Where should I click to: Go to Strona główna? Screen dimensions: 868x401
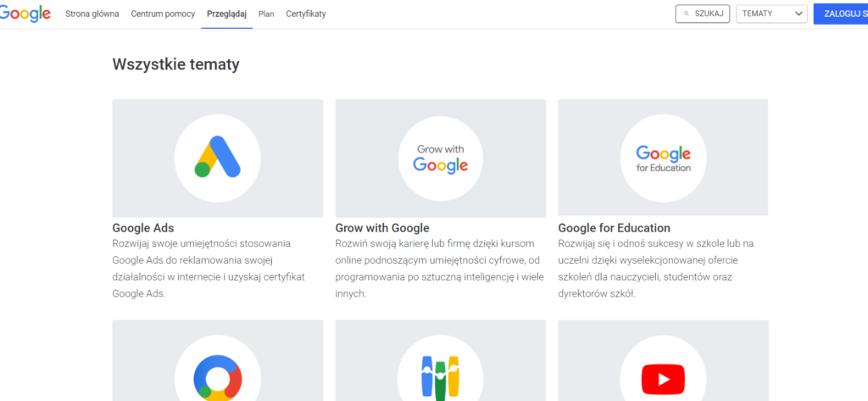[x=92, y=14]
